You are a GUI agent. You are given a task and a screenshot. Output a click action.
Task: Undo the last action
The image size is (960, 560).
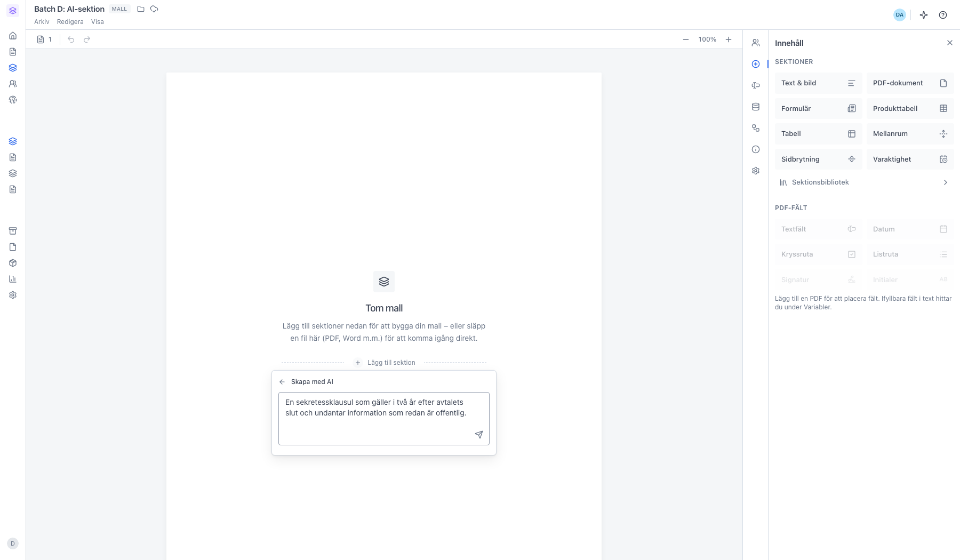pos(71,39)
